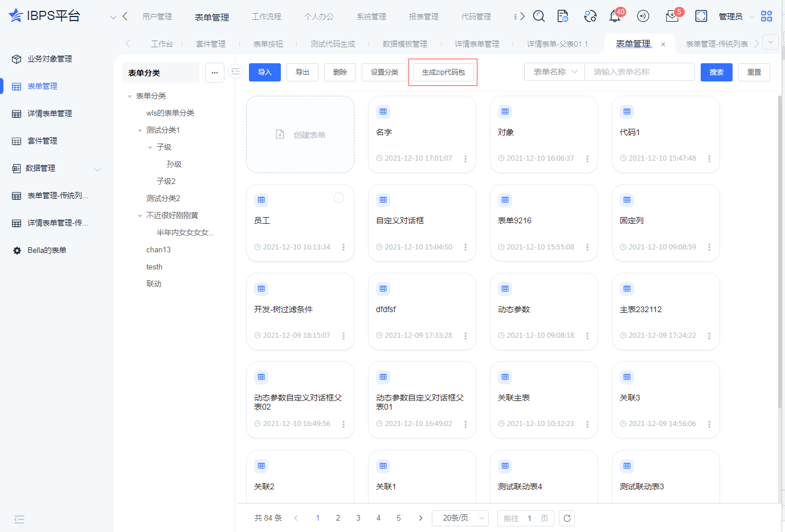Image resolution: width=785 pixels, height=532 pixels.
Task: Open the inbox icon with 5 badge
Action: 672,17
